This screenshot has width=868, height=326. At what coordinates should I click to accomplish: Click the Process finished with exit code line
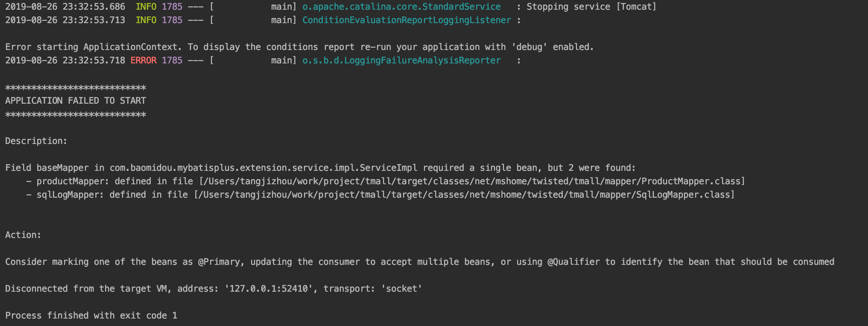(x=91, y=316)
